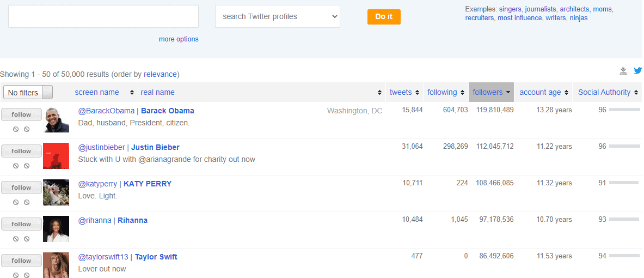Click the first block icon under Barack Obama's follow button
This screenshot has width=644, height=278.
(x=16, y=129)
